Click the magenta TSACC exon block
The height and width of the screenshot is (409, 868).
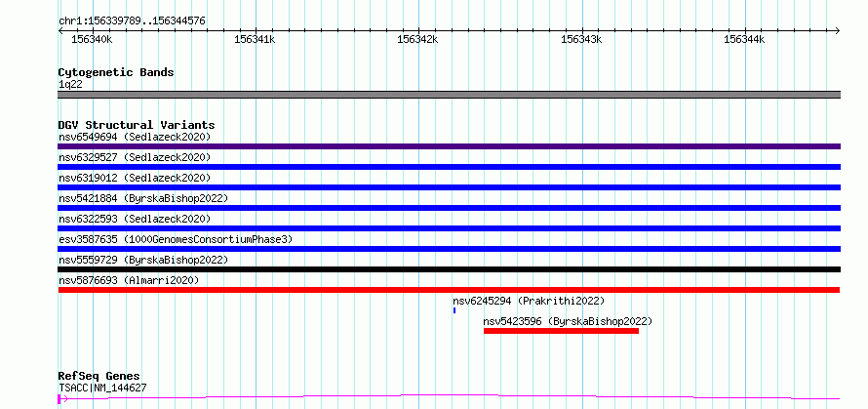point(59,398)
